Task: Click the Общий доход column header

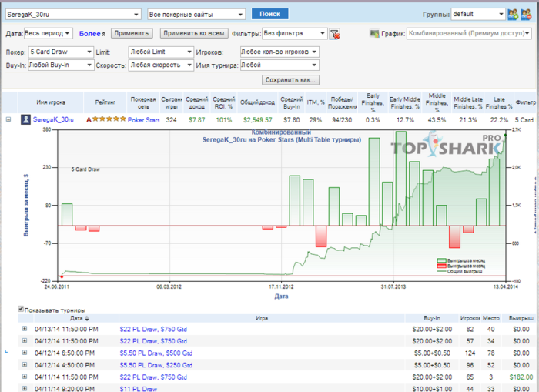Action: [257, 102]
